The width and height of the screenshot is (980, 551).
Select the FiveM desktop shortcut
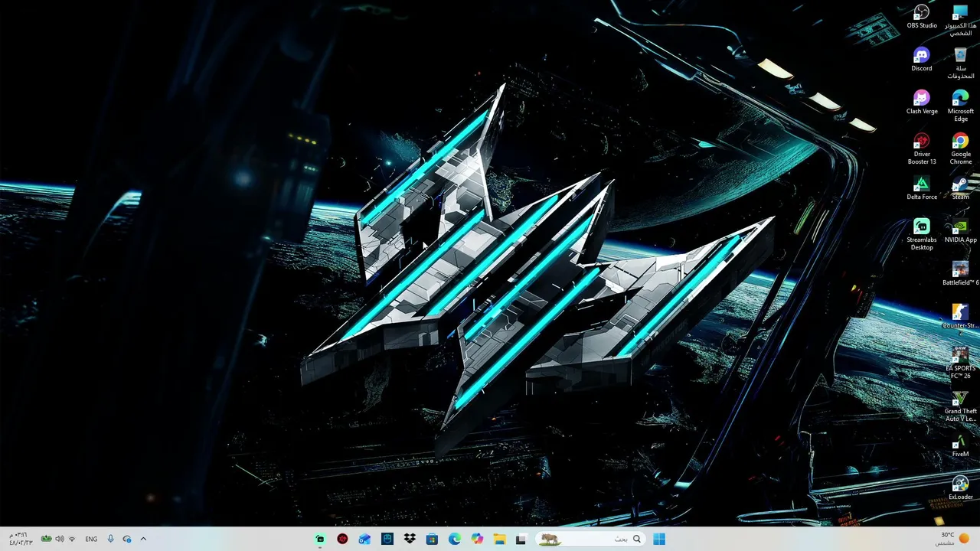pyautogui.click(x=961, y=445)
